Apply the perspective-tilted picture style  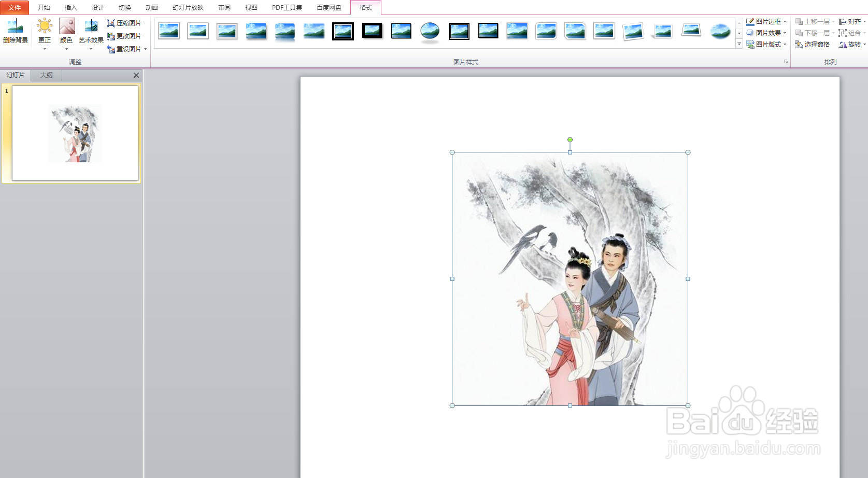(691, 30)
